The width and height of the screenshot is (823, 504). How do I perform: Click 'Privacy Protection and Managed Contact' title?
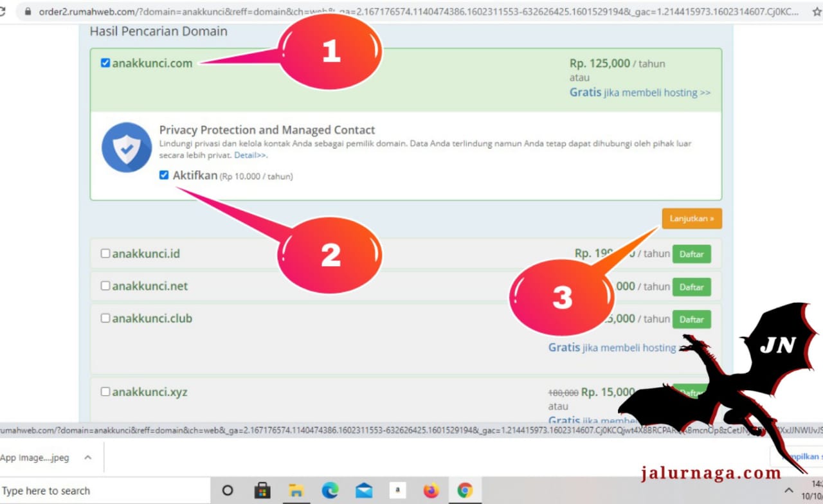(x=267, y=130)
